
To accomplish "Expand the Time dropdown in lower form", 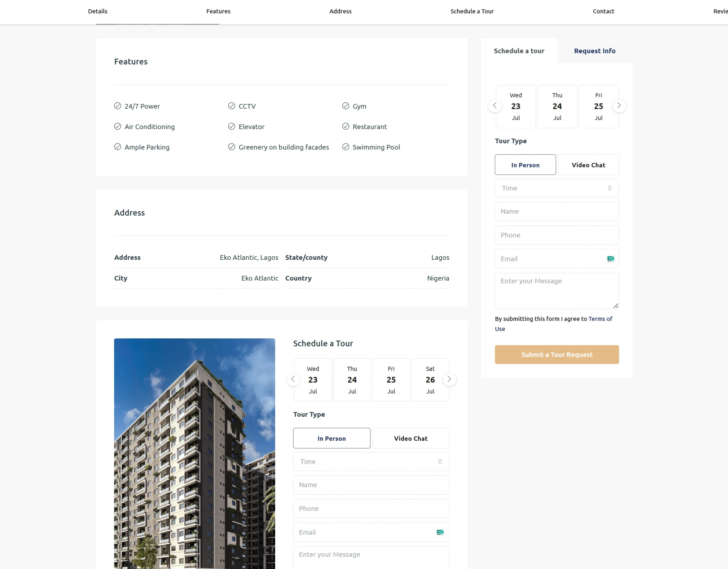I will (x=371, y=462).
